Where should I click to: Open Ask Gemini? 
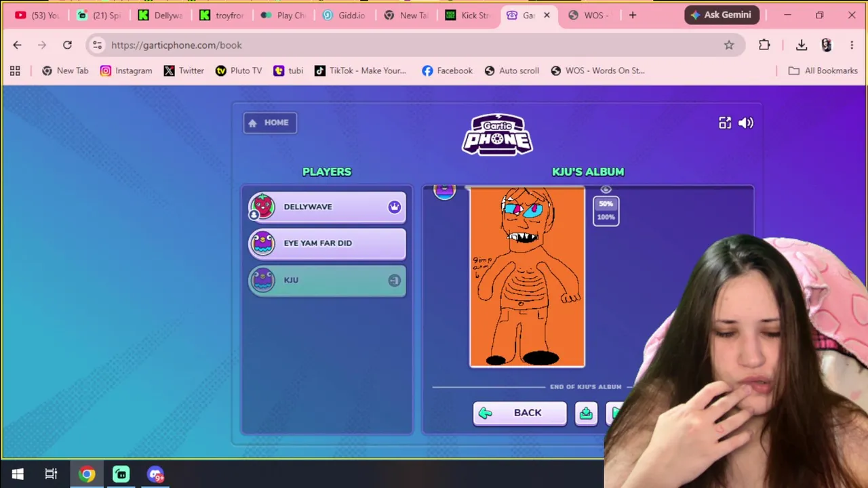tap(722, 15)
